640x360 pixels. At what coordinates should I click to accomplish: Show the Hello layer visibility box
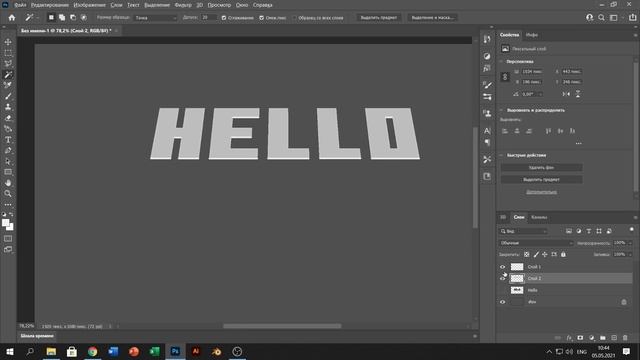pyautogui.click(x=502, y=290)
